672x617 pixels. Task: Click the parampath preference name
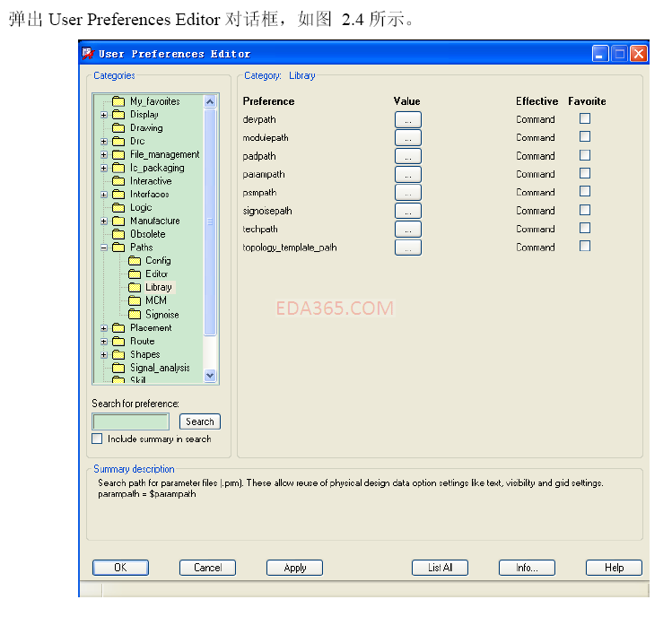(x=264, y=174)
